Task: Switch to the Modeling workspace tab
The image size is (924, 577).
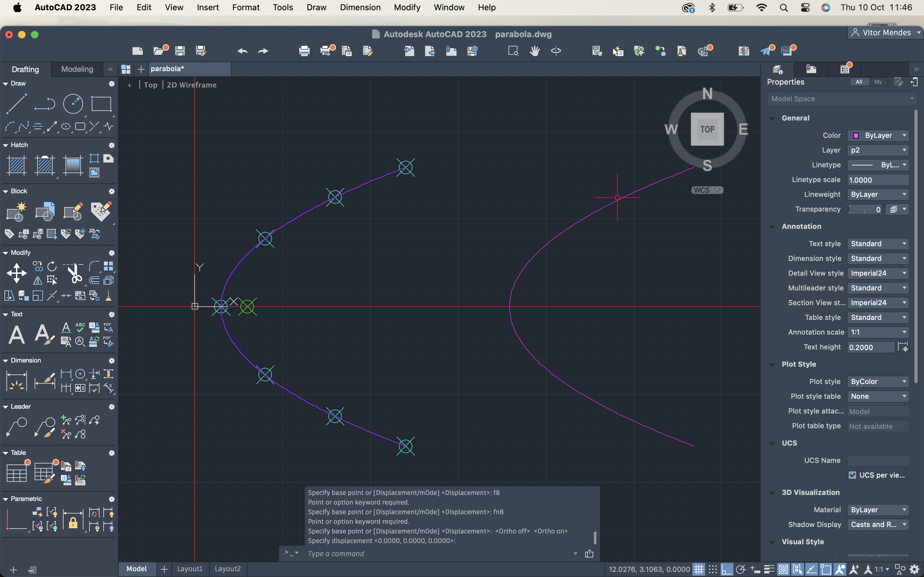Action: [77, 69]
